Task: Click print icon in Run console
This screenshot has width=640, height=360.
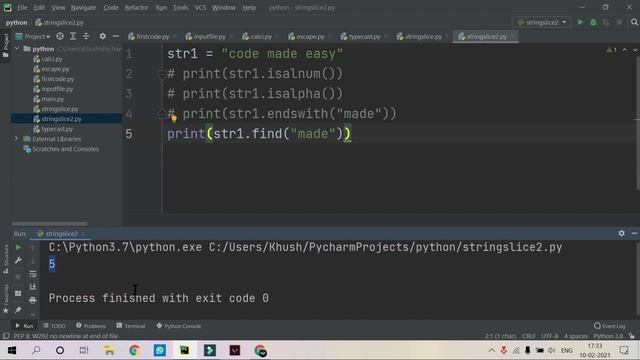Action: tap(33, 300)
